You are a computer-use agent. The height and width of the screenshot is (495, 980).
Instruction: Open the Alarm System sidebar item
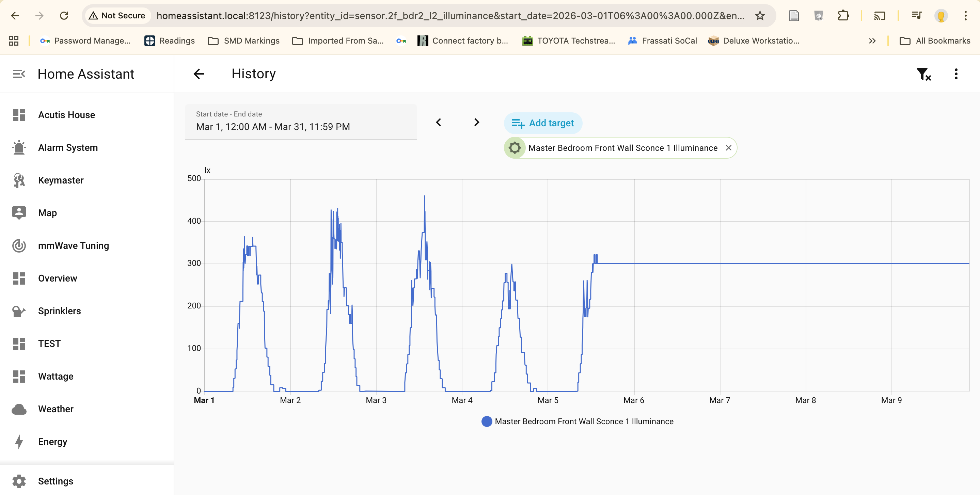click(x=68, y=148)
